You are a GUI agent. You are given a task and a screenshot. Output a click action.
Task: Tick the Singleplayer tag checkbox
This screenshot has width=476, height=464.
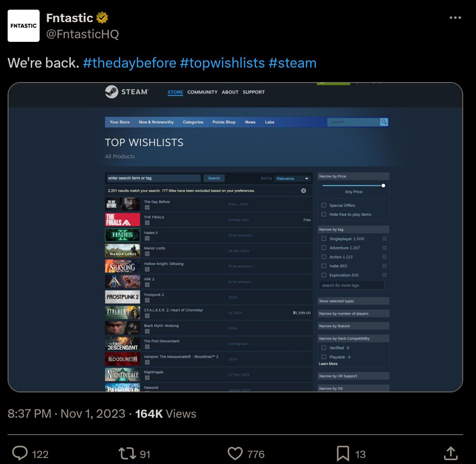click(x=324, y=239)
